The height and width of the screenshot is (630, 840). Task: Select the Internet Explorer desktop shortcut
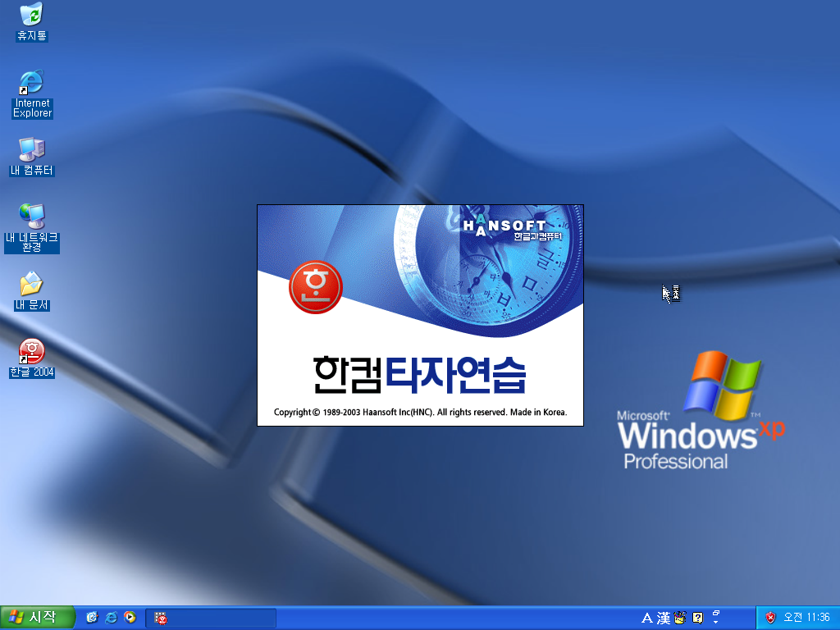click(32, 94)
